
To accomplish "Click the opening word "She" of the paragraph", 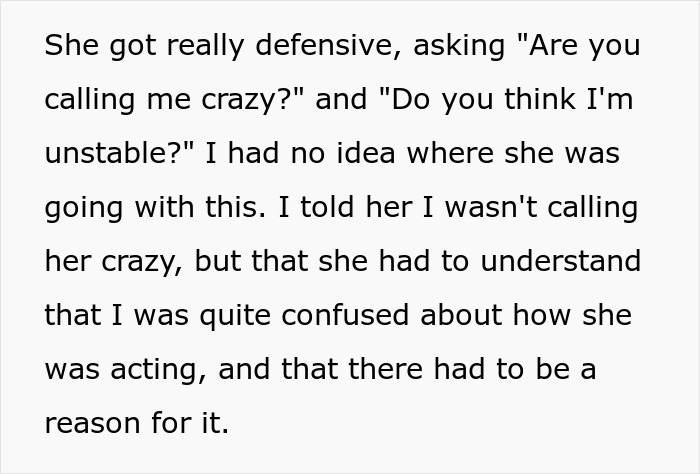I will click(x=68, y=47).
